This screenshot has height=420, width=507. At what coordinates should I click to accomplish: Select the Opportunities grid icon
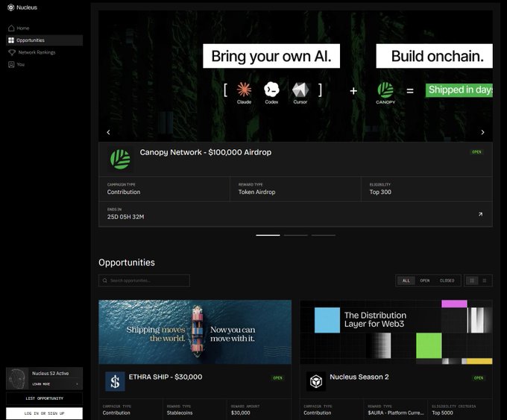11,40
